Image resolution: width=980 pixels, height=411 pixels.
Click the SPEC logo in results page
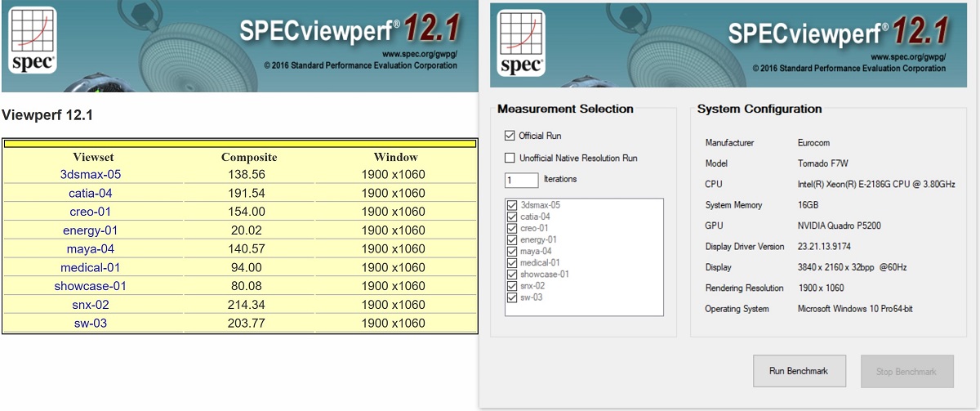pos(33,41)
